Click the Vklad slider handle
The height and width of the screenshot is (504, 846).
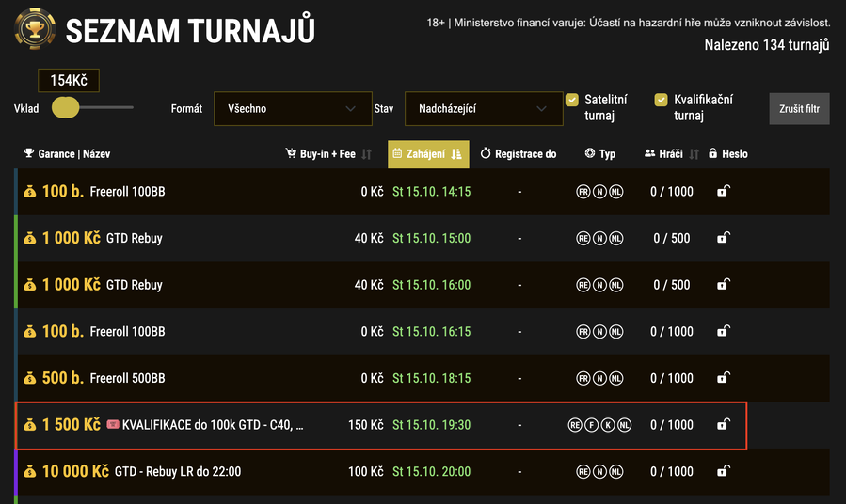pos(65,108)
